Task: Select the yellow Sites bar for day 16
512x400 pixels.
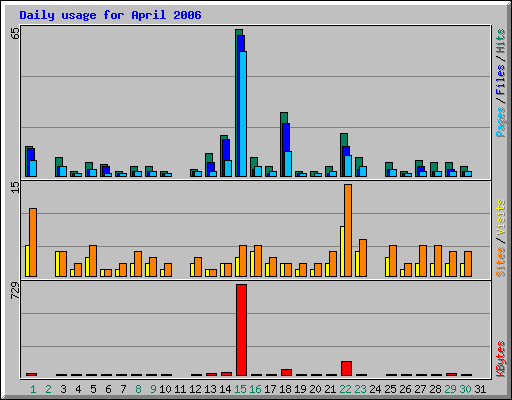Action: pyautogui.click(x=252, y=264)
